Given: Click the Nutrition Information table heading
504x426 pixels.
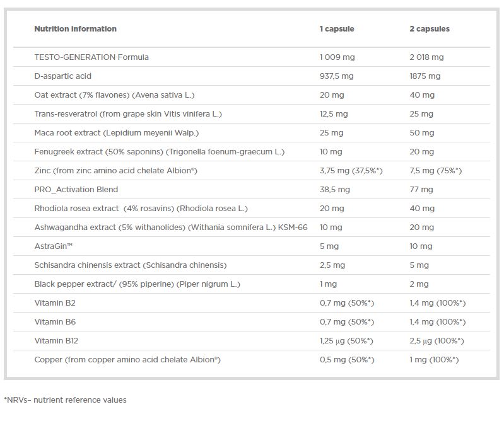Looking at the screenshot, I should 75,29.
